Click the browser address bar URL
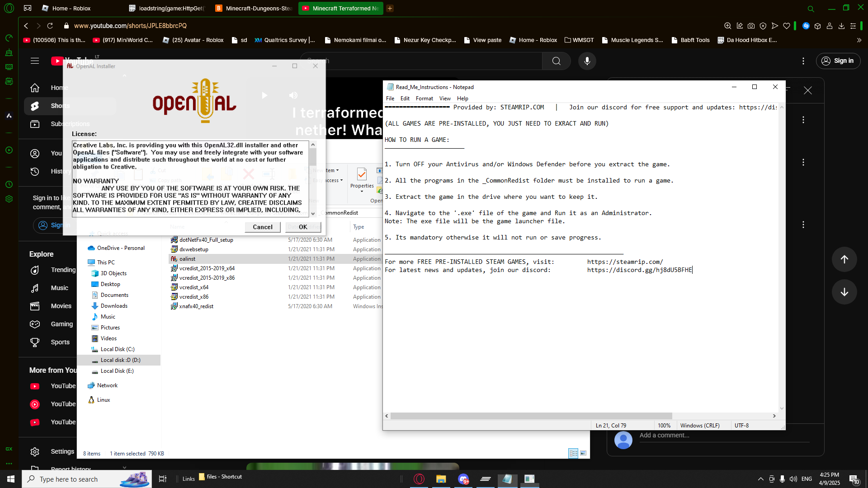 130,26
